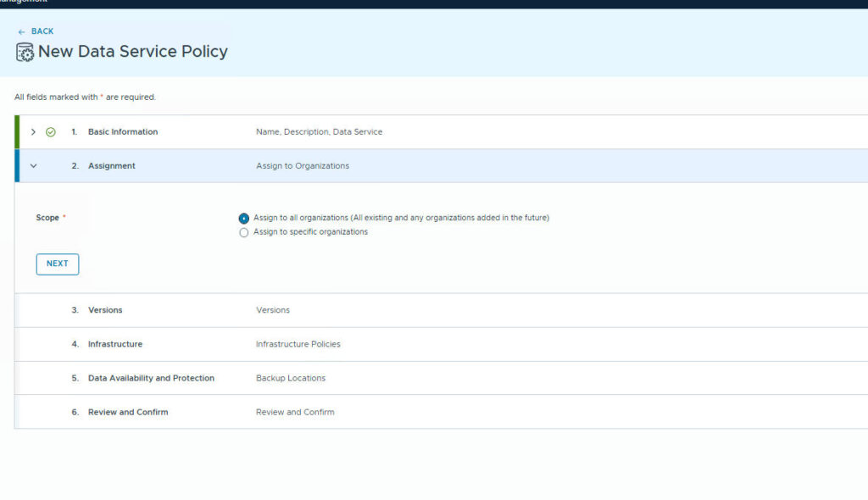
Task: Jump to step 6 Review and Confirm
Action: pyautogui.click(x=128, y=412)
